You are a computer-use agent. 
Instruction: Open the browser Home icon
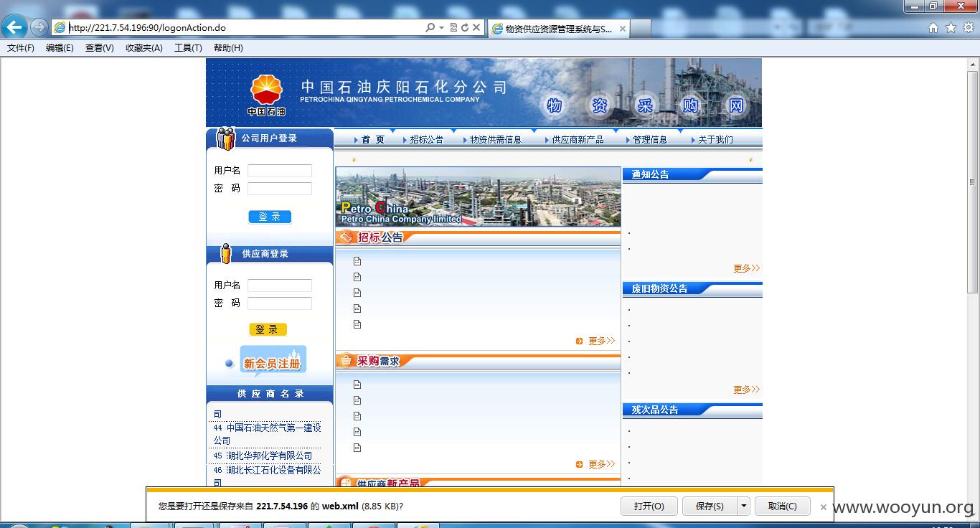tap(933, 28)
